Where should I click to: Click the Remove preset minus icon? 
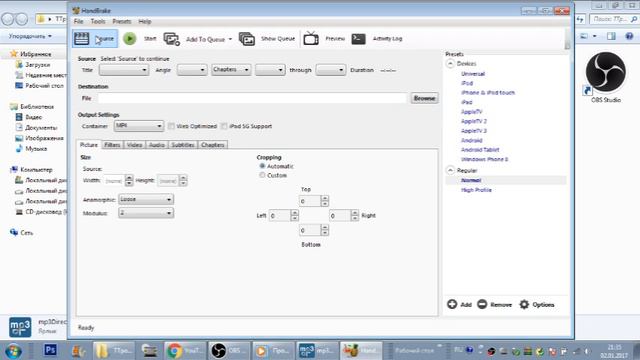pyautogui.click(x=482, y=304)
